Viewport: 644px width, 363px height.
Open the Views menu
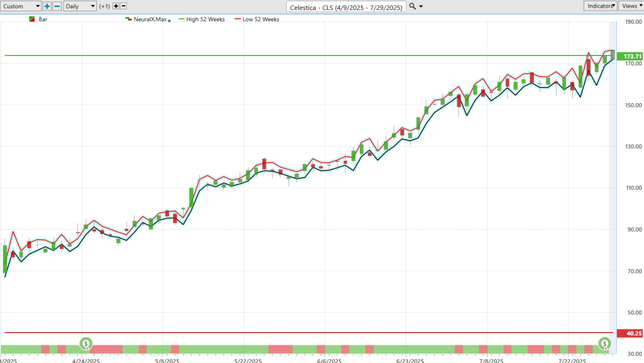point(631,6)
